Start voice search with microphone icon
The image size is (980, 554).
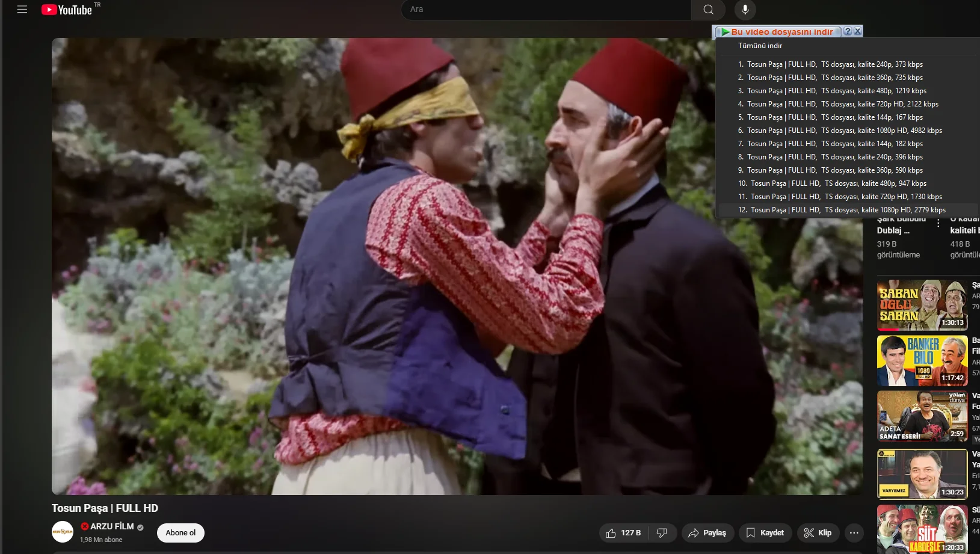click(x=745, y=10)
